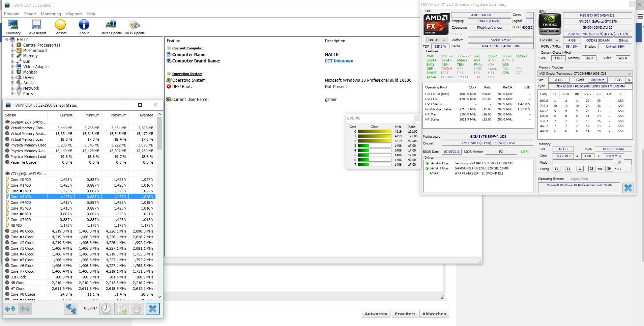Expand the Central Processor(s) tree node
Viewport: 644px width, 326px height.
tap(13, 45)
